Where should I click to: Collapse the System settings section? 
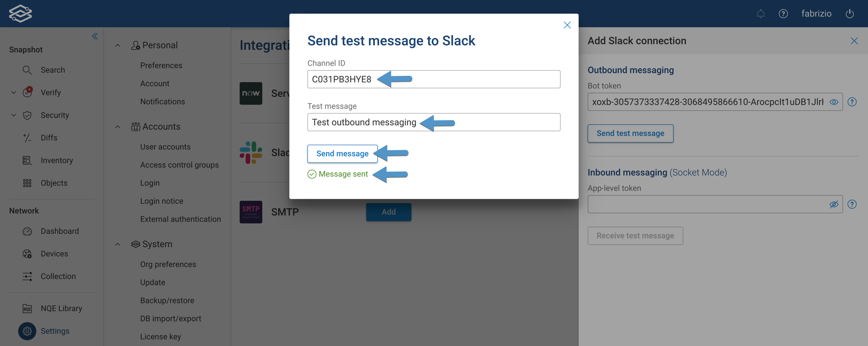pyautogui.click(x=118, y=244)
